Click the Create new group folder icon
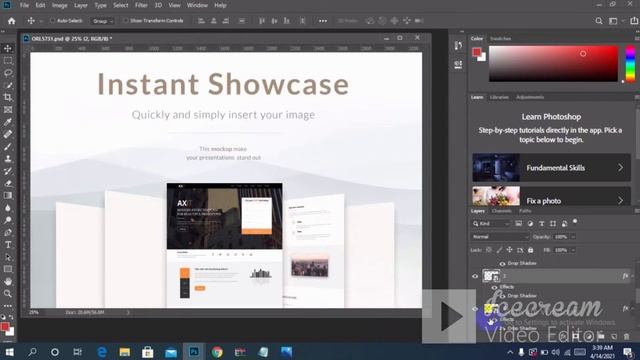The height and width of the screenshot is (360, 640). coord(601,336)
